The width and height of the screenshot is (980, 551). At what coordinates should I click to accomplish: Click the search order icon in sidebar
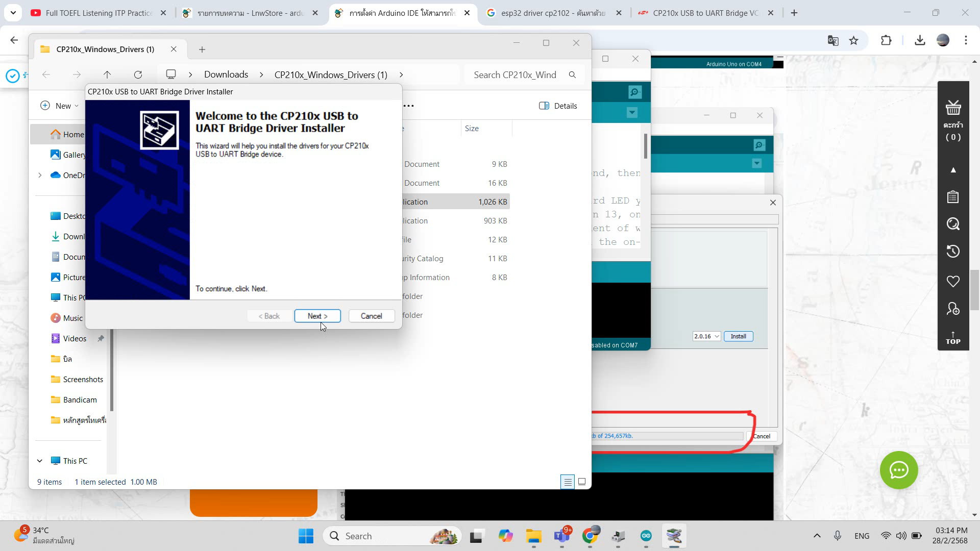tap(953, 224)
